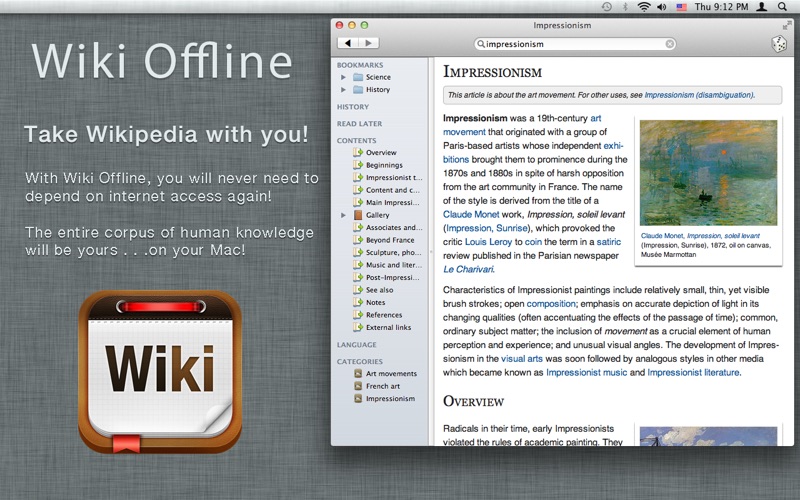Click the magnifier icon in the search field
800x500 pixels.
pyautogui.click(x=480, y=44)
